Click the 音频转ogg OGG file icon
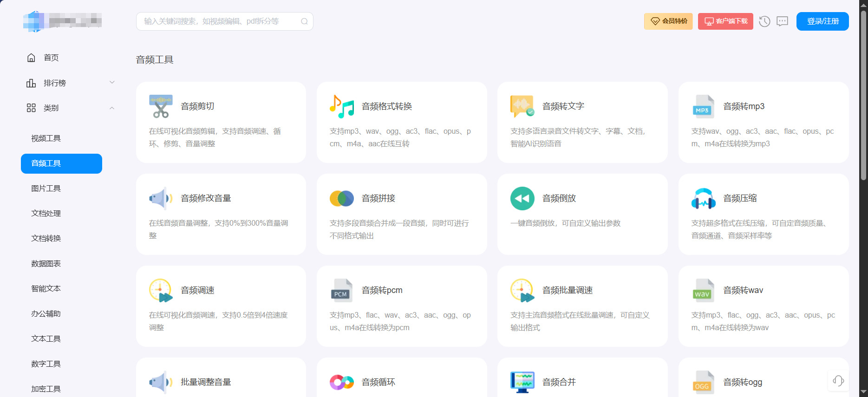 tap(703, 382)
